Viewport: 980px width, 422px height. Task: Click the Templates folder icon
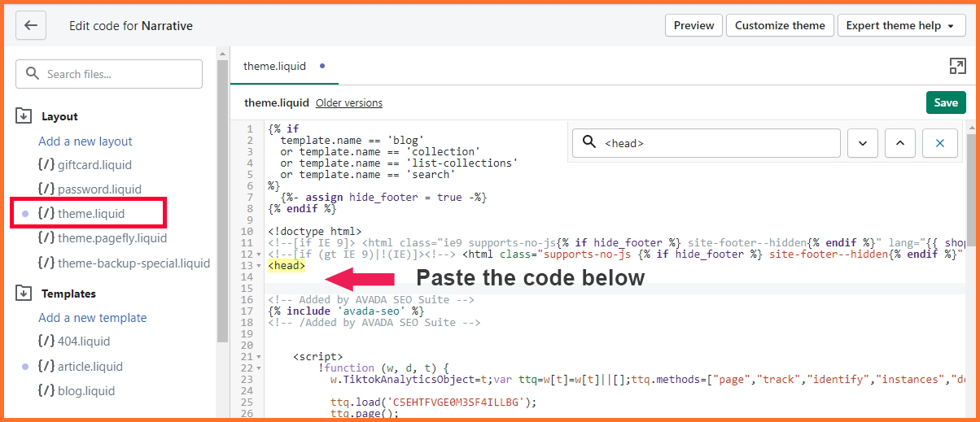coord(24,294)
